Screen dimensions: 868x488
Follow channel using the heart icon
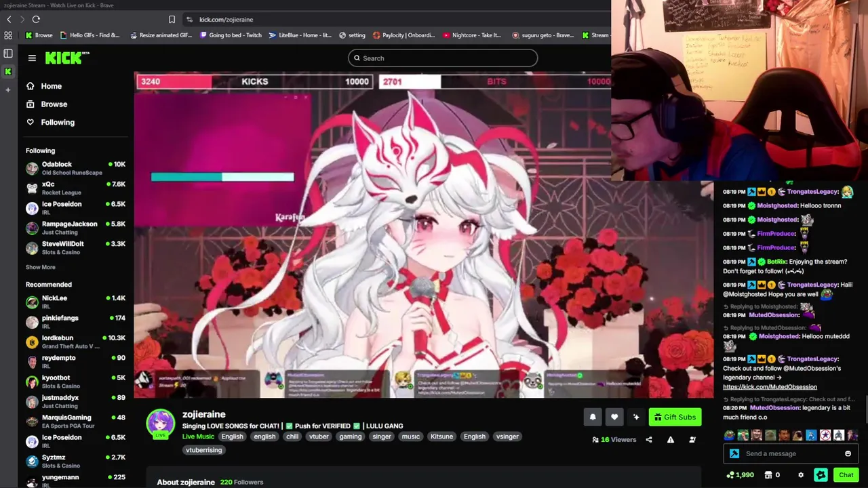coord(614,417)
